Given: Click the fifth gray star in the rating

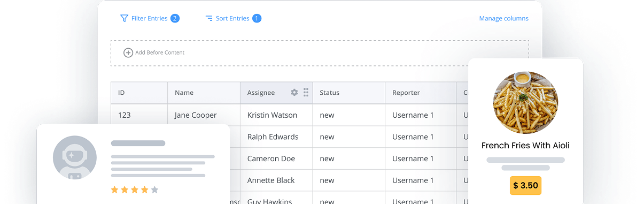Looking at the screenshot, I should (x=154, y=190).
